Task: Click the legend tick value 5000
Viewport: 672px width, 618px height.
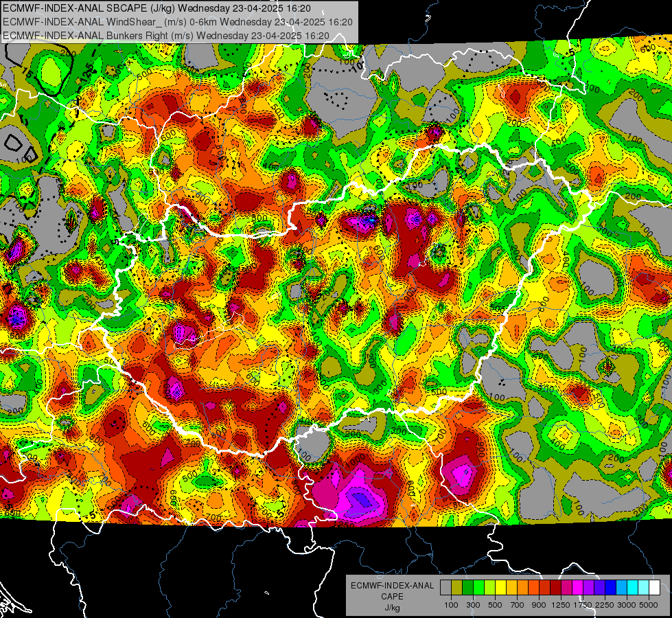Action: (649, 605)
